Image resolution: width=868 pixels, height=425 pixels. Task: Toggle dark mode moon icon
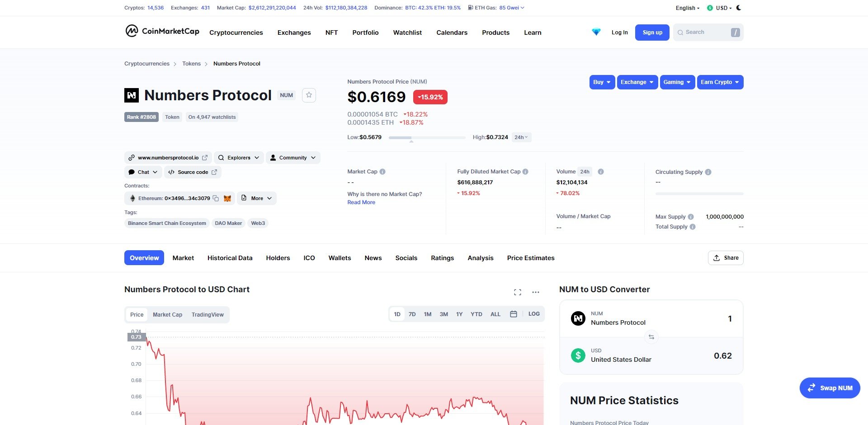click(x=739, y=8)
